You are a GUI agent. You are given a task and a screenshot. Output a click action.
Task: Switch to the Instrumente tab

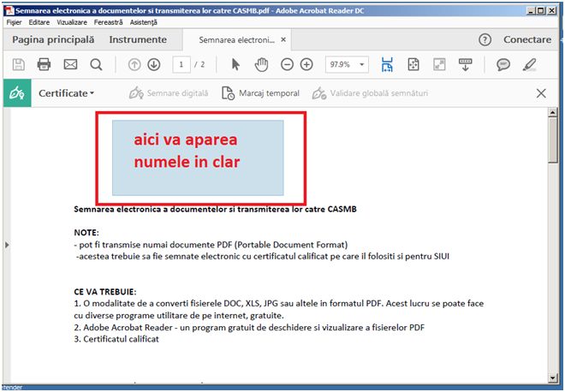pyautogui.click(x=138, y=39)
